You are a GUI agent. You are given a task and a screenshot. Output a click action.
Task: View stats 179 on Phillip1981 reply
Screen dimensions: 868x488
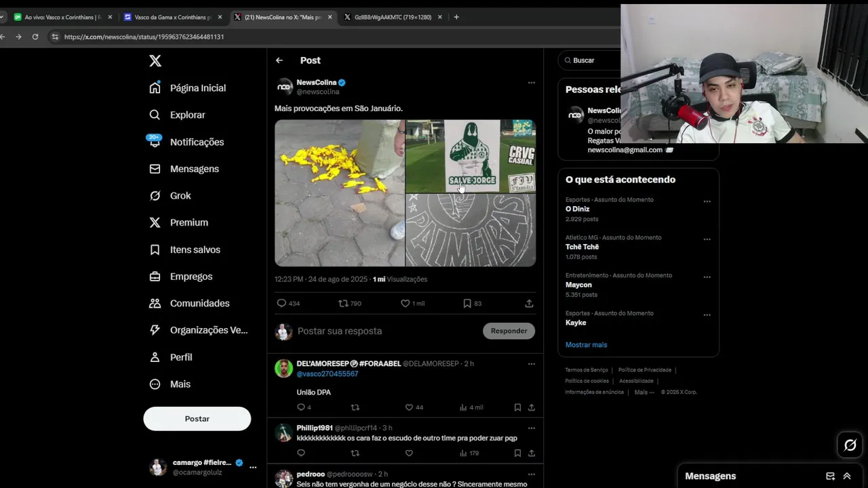coord(469,453)
